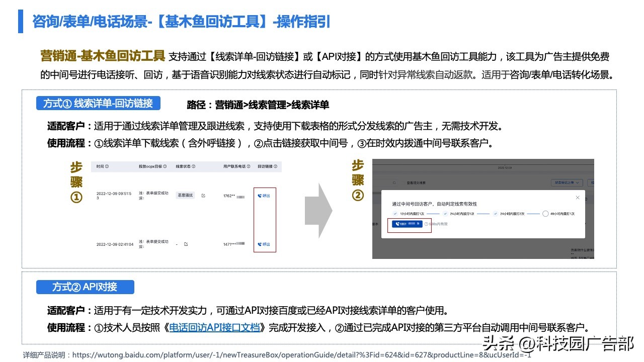Click the help icon next to the 时间 header
This screenshot has height=362, width=644.
pos(107,166)
